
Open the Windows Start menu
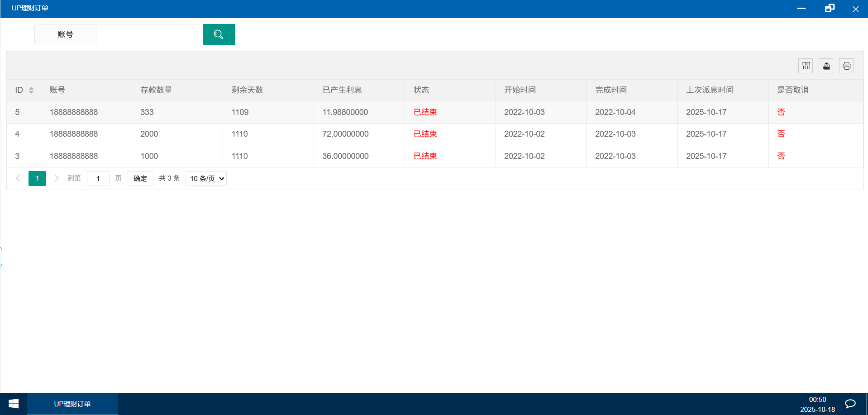click(x=14, y=404)
